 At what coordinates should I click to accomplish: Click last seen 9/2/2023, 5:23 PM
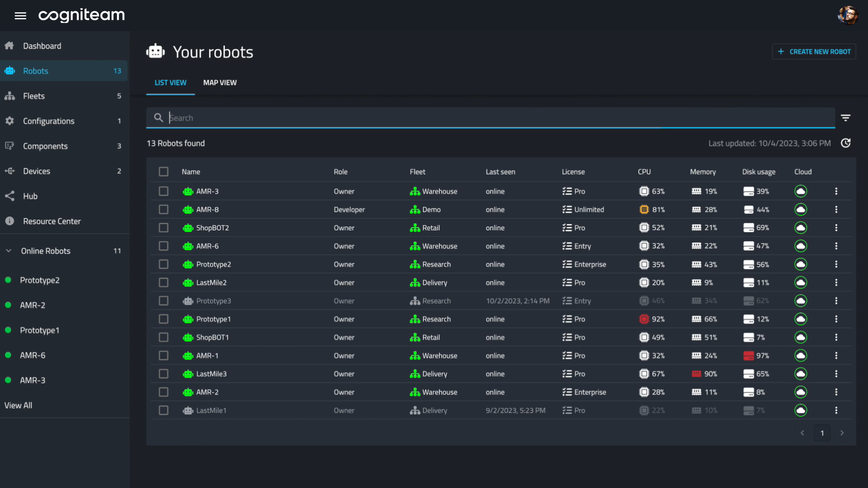click(x=515, y=410)
